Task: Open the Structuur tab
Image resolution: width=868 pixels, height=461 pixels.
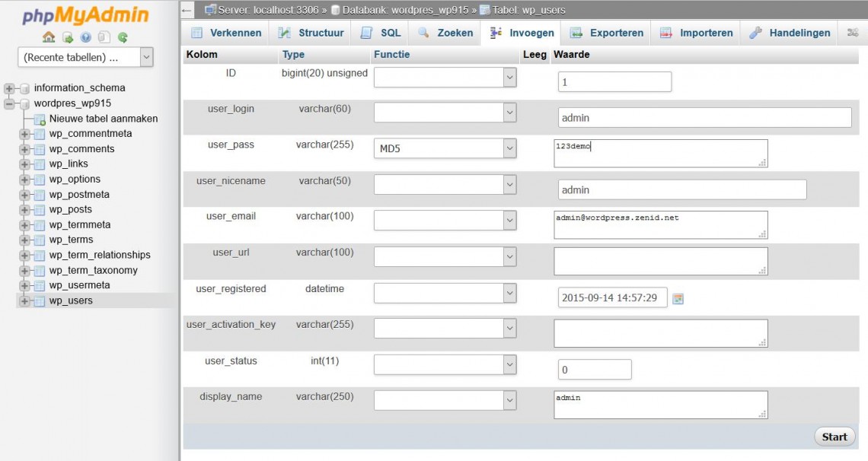Action: 311,33
